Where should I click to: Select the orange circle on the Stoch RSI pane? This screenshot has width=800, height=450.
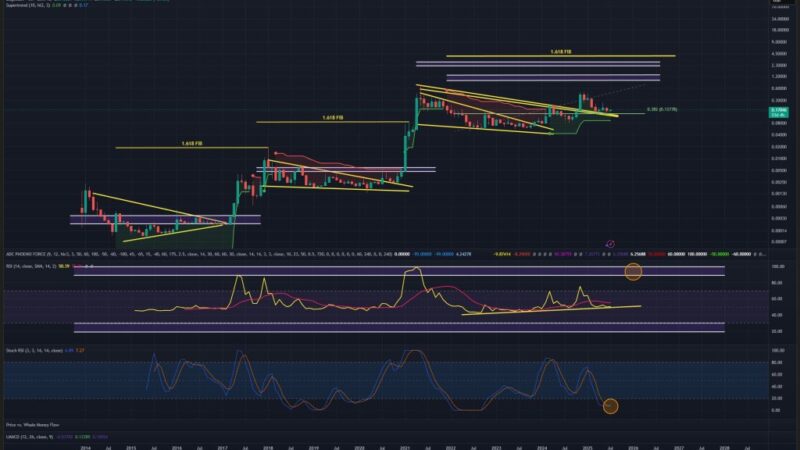click(x=610, y=406)
